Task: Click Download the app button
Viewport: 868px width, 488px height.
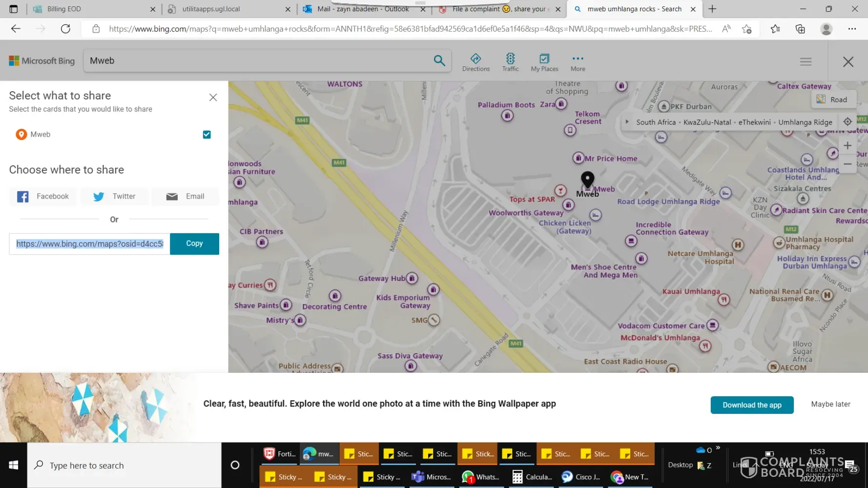Action: point(751,405)
